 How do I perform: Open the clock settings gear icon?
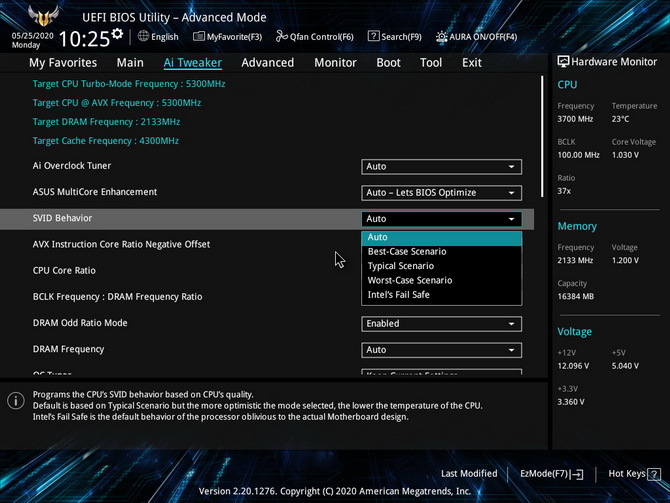click(117, 34)
